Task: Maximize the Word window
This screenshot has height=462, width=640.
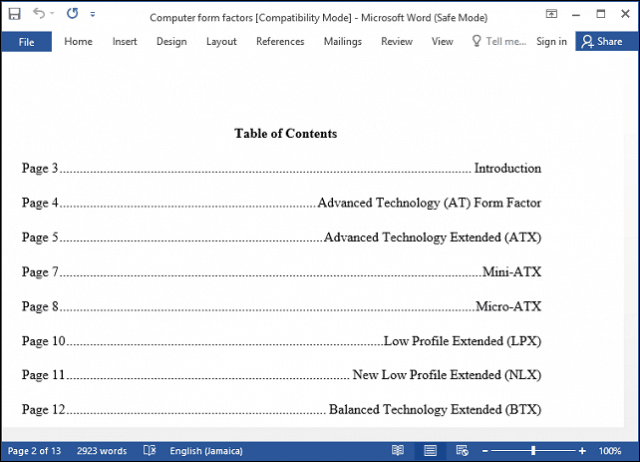Action: click(x=600, y=14)
